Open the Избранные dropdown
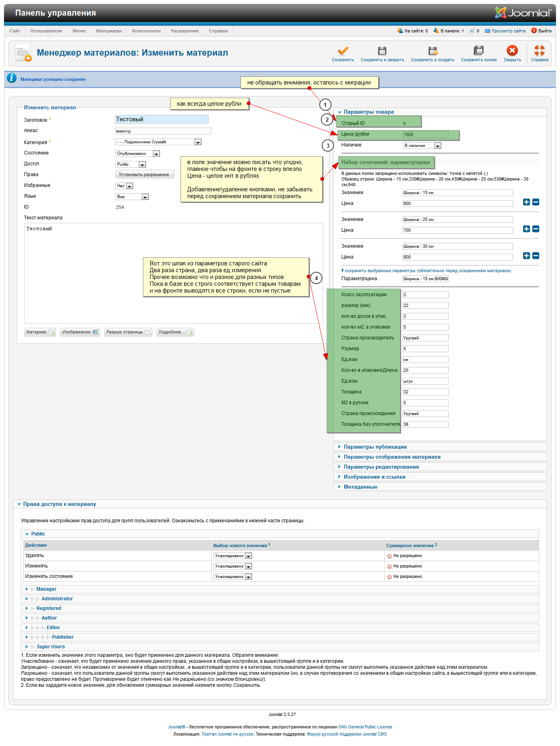560x746 pixels. click(x=124, y=186)
